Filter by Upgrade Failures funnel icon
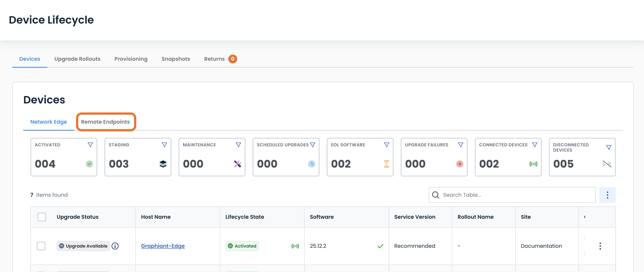 pos(460,145)
